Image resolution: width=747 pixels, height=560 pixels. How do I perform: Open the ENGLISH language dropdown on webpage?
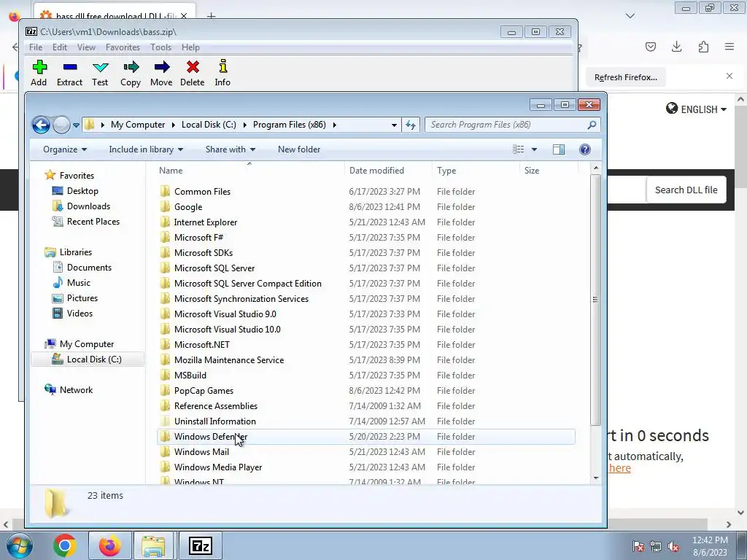(x=697, y=109)
